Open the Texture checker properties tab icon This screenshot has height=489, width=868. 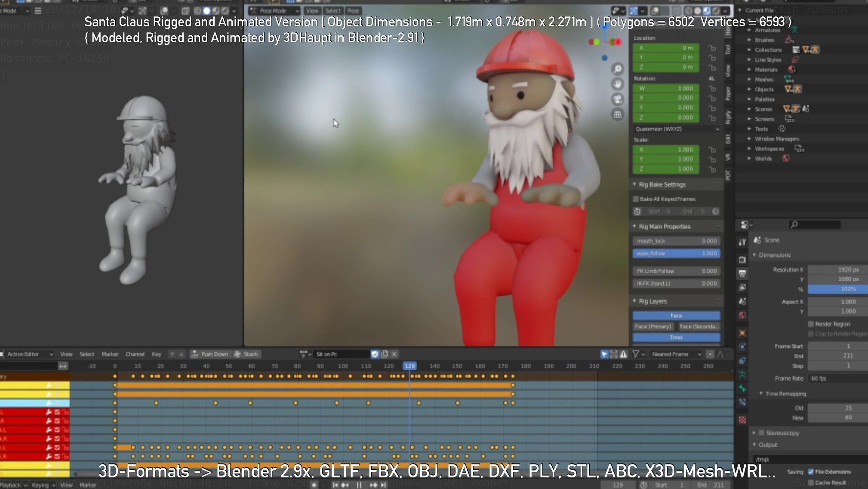point(742,420)
